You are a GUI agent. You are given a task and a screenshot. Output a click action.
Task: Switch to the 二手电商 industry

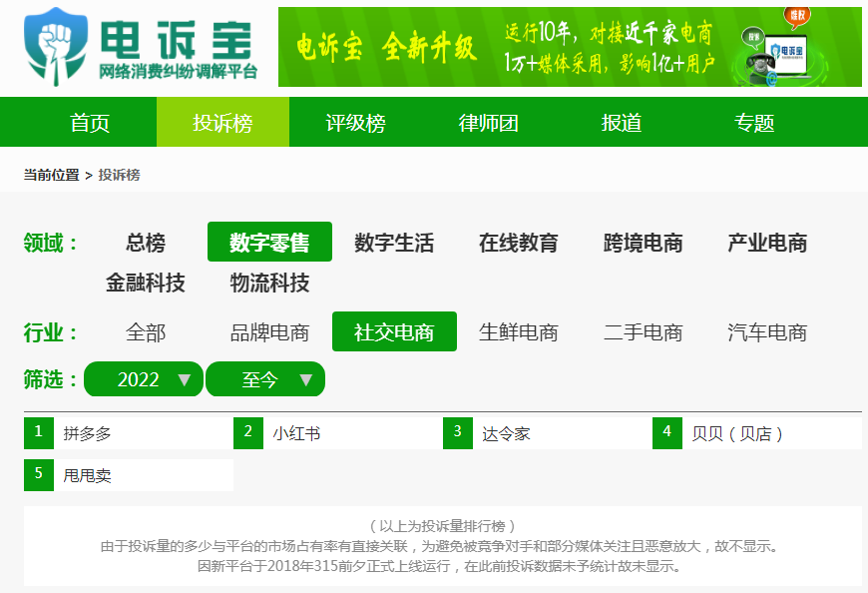pyautogui.click(x=644, y=332)
